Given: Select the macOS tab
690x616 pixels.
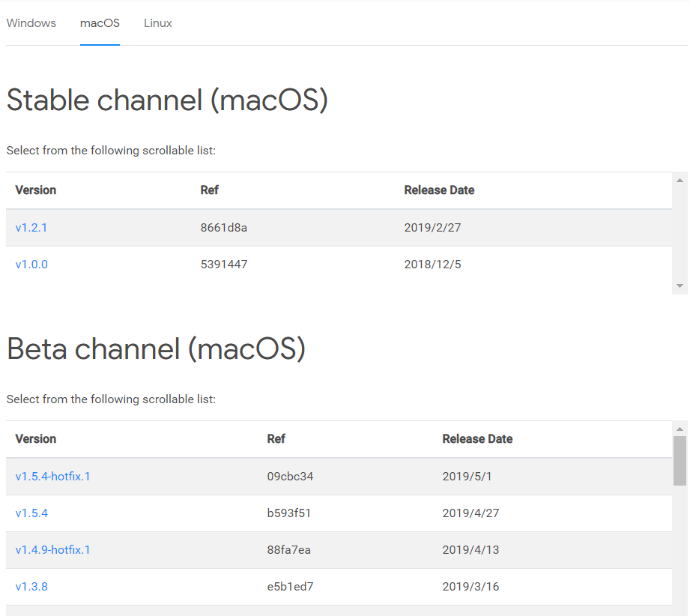Looking at the screenshot, I should point(100,23).
